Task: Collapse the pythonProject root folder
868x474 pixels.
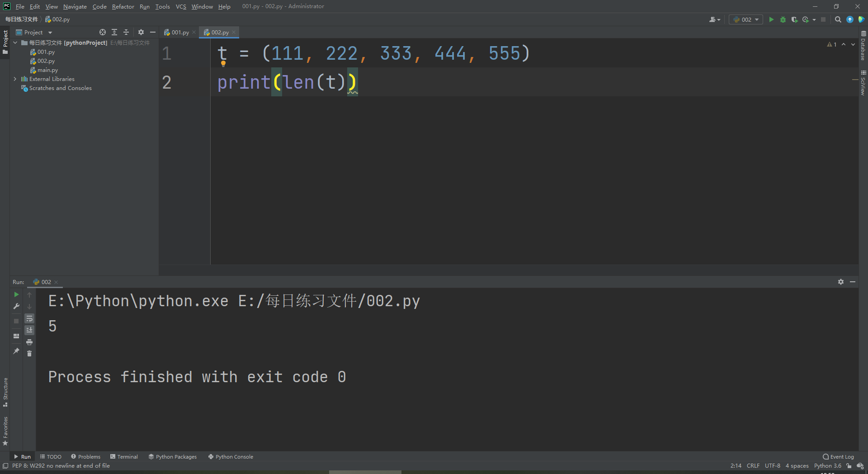Action: pos(15,43)
